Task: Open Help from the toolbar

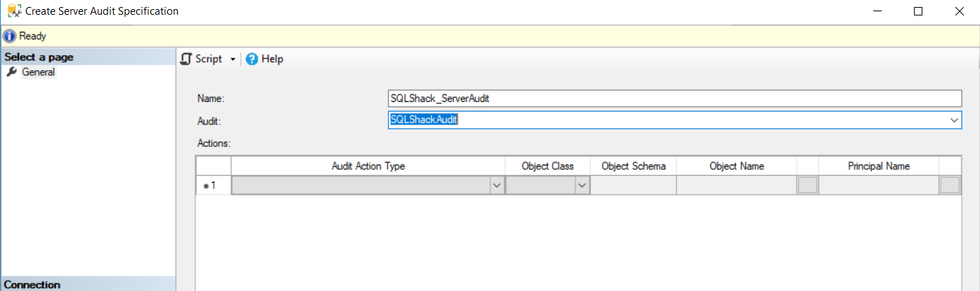Action: tap(264, 59)
